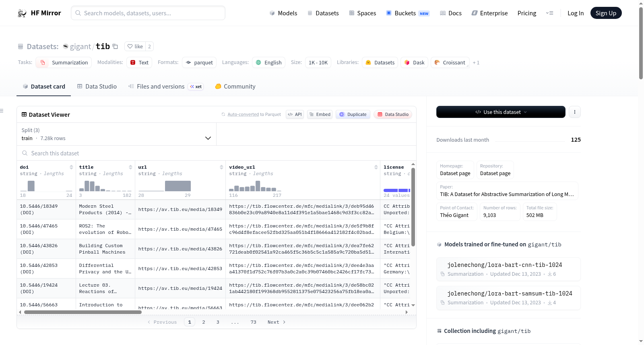Viewport: 644px width, 345px height.
Task: Sort the video_url column
Action: click(x=376, y=167)
